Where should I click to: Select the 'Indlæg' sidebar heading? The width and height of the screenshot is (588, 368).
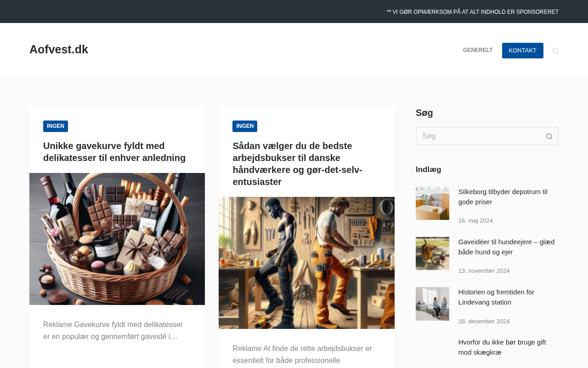click(429, 170)
